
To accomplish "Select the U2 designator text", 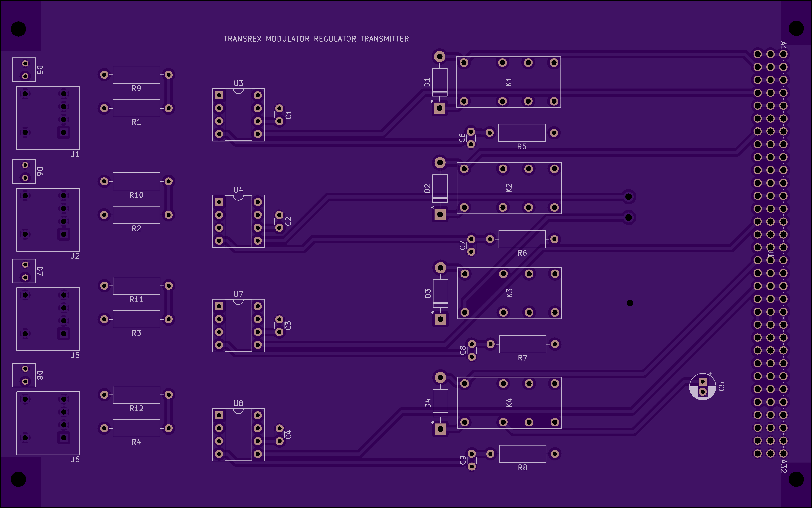I will pos(75,256).
